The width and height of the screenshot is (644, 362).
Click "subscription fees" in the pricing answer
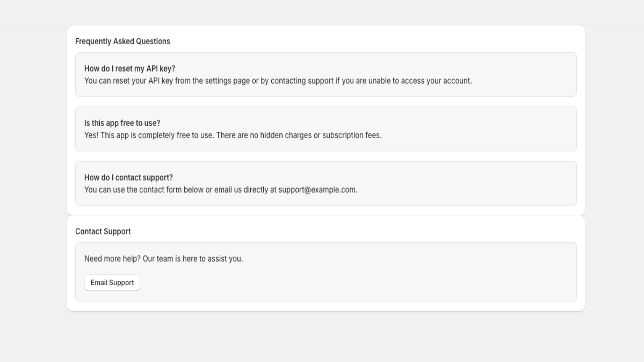(x=351, y=136)
